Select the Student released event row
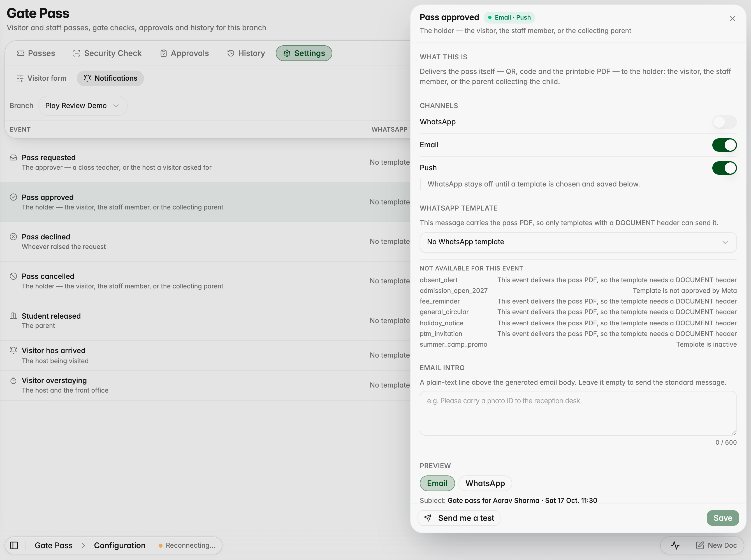Viewport: 751px width, 560px height. pos(205,321)
